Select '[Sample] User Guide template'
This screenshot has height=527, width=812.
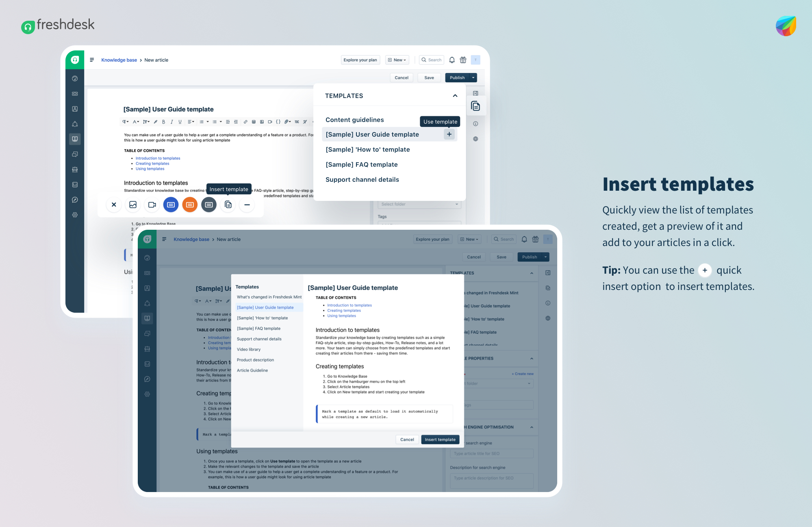point(372,134)
